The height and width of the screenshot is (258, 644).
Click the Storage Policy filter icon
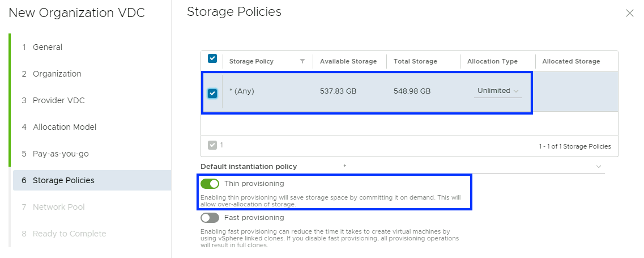302,61
